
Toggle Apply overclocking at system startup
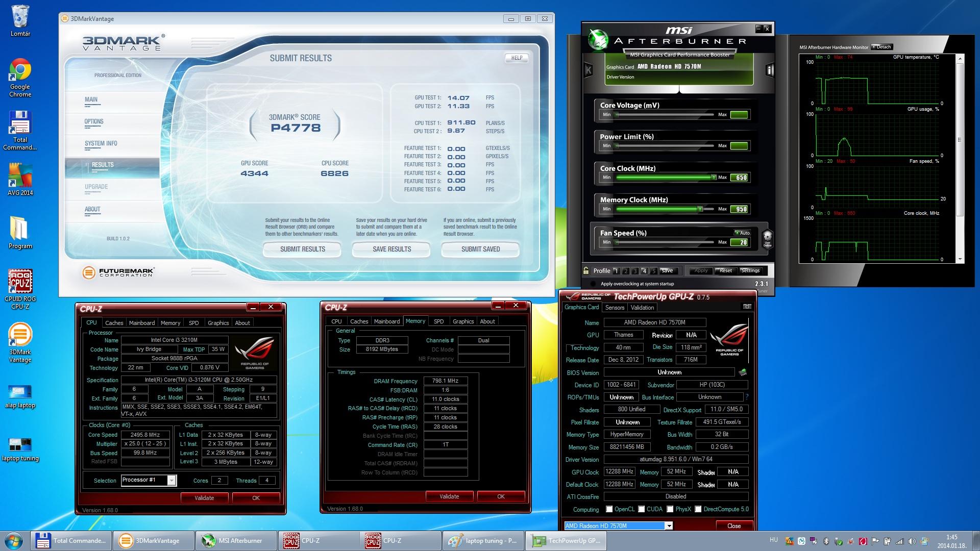click(x=593, y=284)
